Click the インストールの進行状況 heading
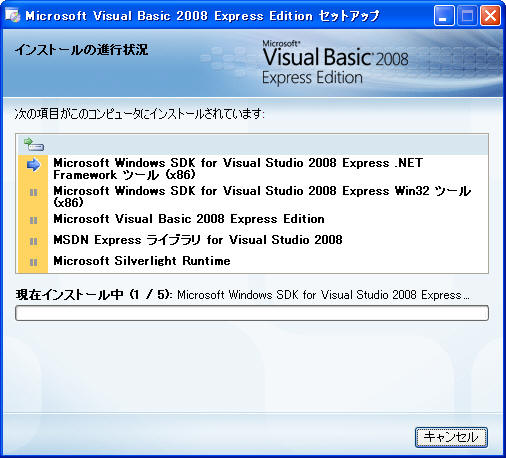This screenshot has height=458, width=506. (81, 50)
